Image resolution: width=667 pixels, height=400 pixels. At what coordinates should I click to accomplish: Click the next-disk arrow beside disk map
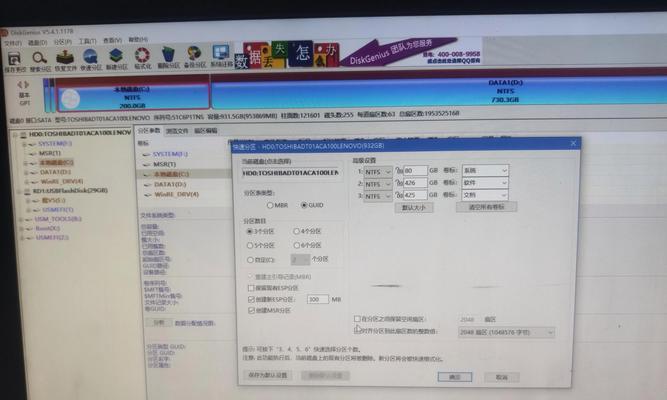(x=26, y=85)
